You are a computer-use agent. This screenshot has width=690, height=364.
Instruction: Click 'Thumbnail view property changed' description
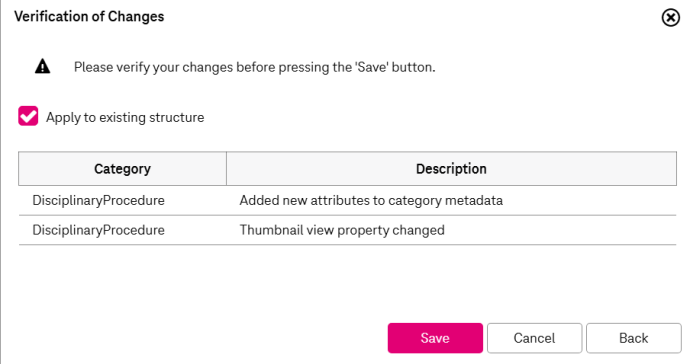pyautogui.click(x=342, y=230)
